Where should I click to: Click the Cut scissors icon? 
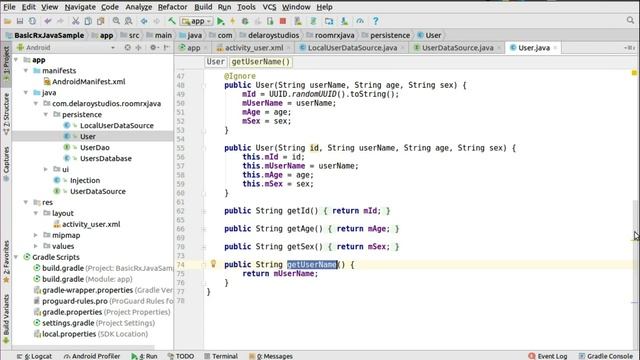point(76,21)
